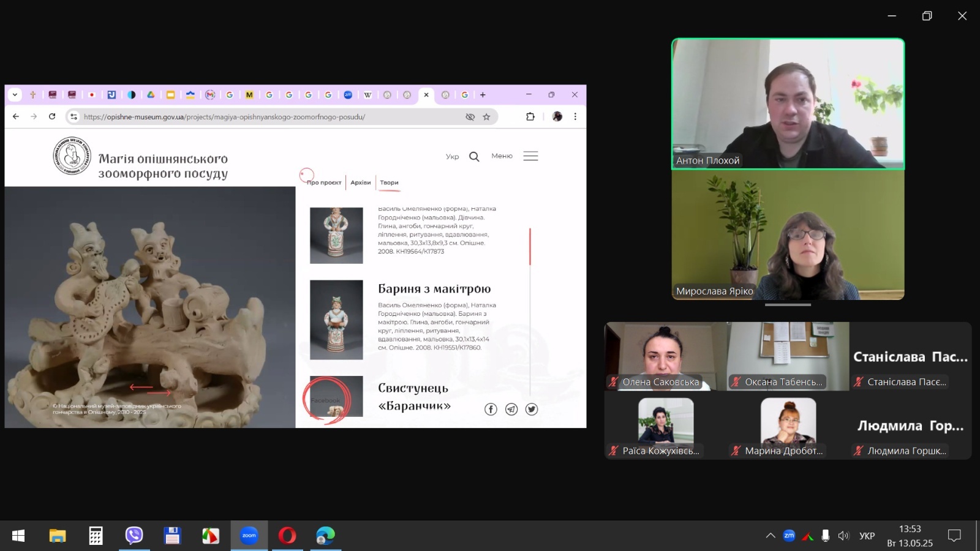Show hidden system tray icons
The height and width of the screenshot is (551, 980).
(x=771, y=536)
